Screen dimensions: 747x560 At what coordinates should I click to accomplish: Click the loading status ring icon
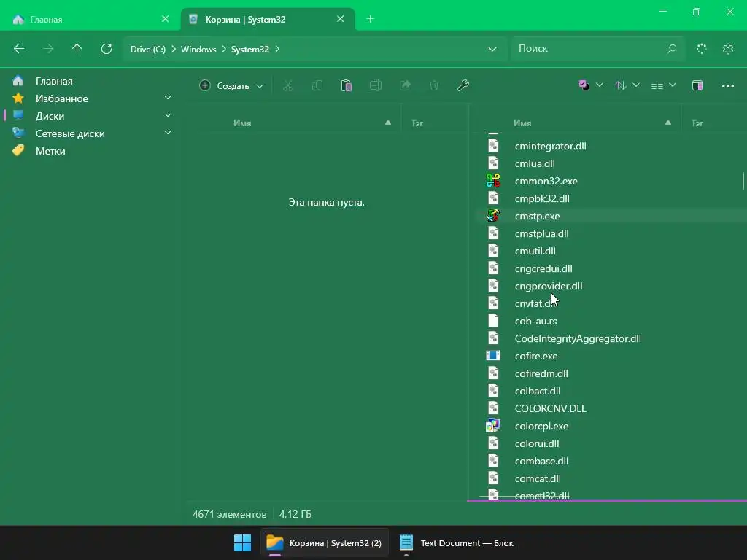coord(701,49)
